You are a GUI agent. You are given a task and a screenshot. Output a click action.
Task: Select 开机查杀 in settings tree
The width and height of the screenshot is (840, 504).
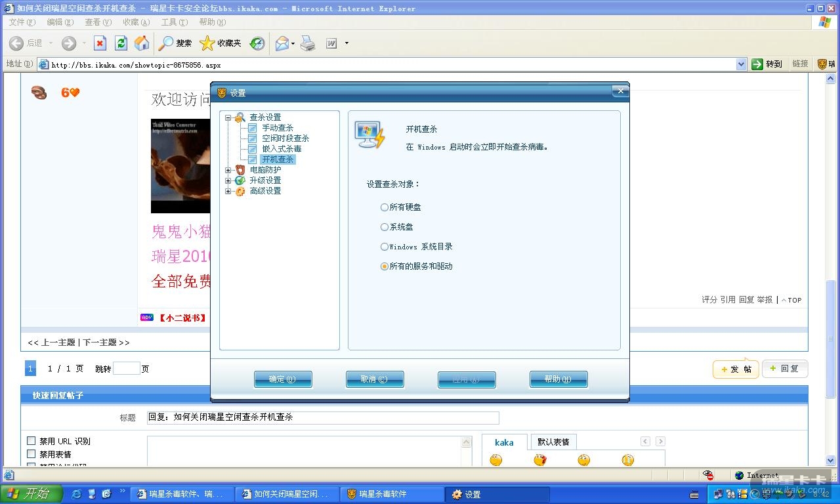(x=278, y=159)
